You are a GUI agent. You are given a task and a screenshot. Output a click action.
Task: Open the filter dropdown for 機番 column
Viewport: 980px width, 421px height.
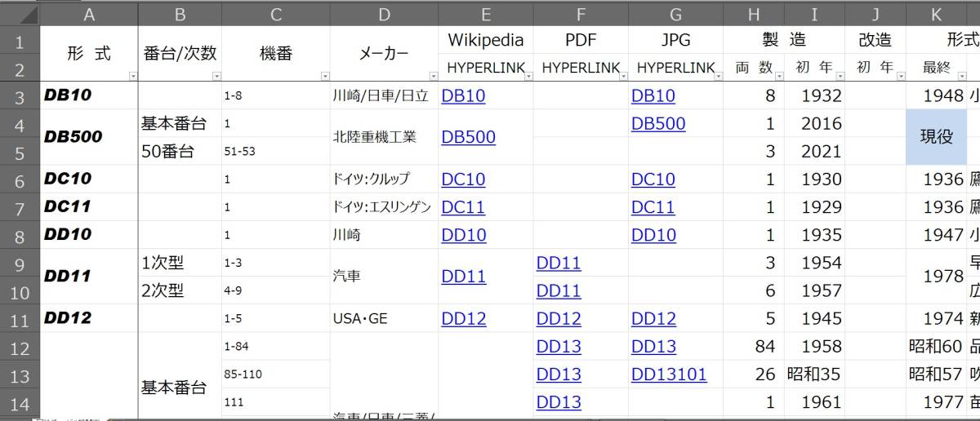(x=325, y=76)
